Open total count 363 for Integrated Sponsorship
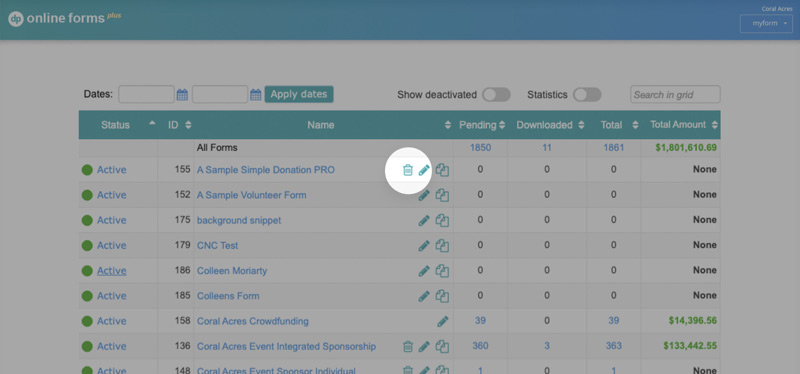The height and width of the screenshot is (374, 800). pyautogui.click(x=614, y=346)
